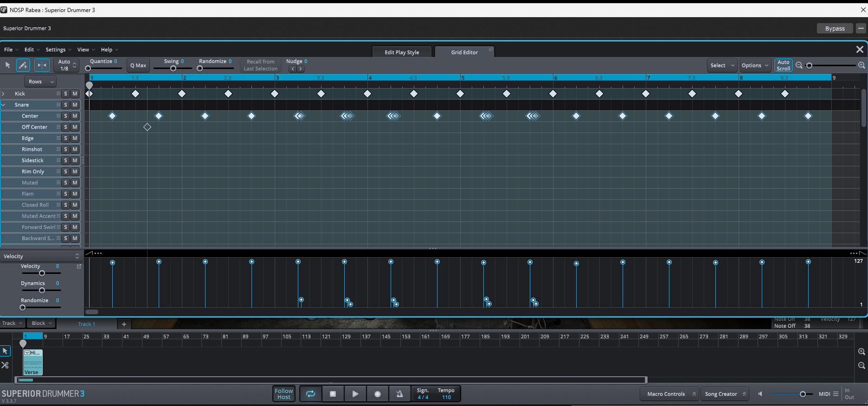Image resolution: width=868 pixels, height=406 pixels.
Task: Open the Block dropdown
Action: (x=42, y=323)
